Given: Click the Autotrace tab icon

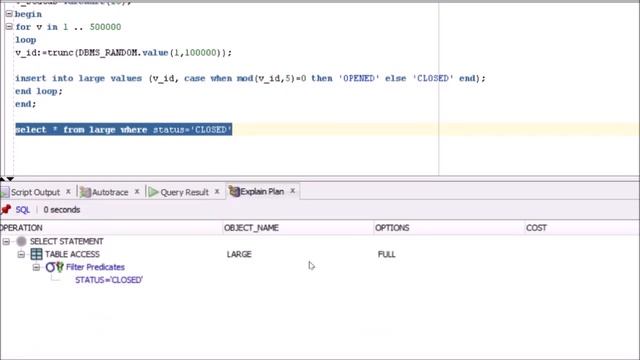Looking at the screenshot, I should [x=85, y=192].
